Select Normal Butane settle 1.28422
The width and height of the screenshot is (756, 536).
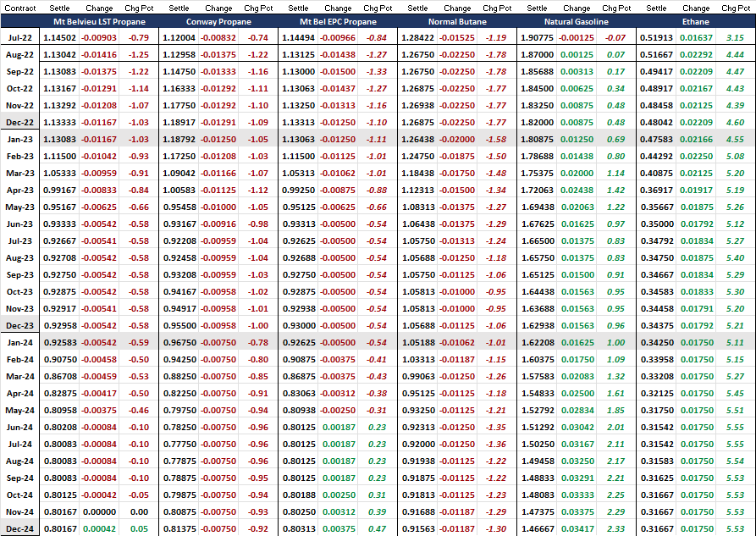point(417,37)
